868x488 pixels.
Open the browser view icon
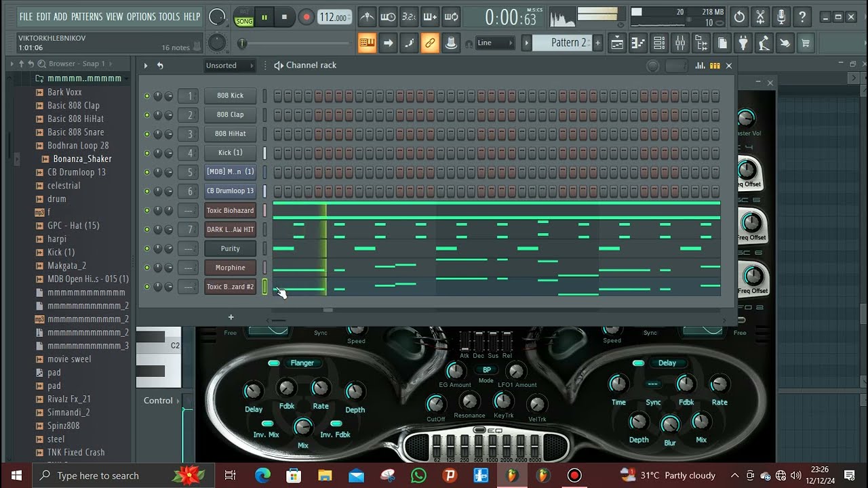click(701, 43)
